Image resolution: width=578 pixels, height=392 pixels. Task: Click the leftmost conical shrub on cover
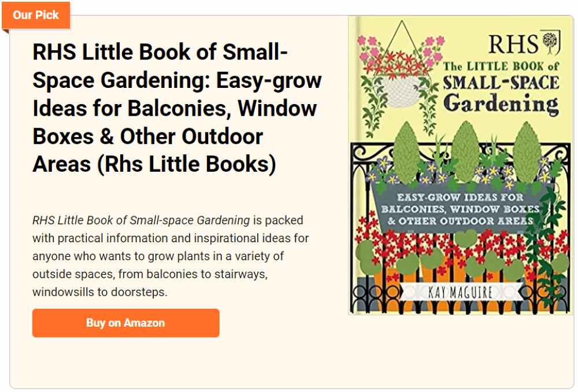click(x=406, y=153)
